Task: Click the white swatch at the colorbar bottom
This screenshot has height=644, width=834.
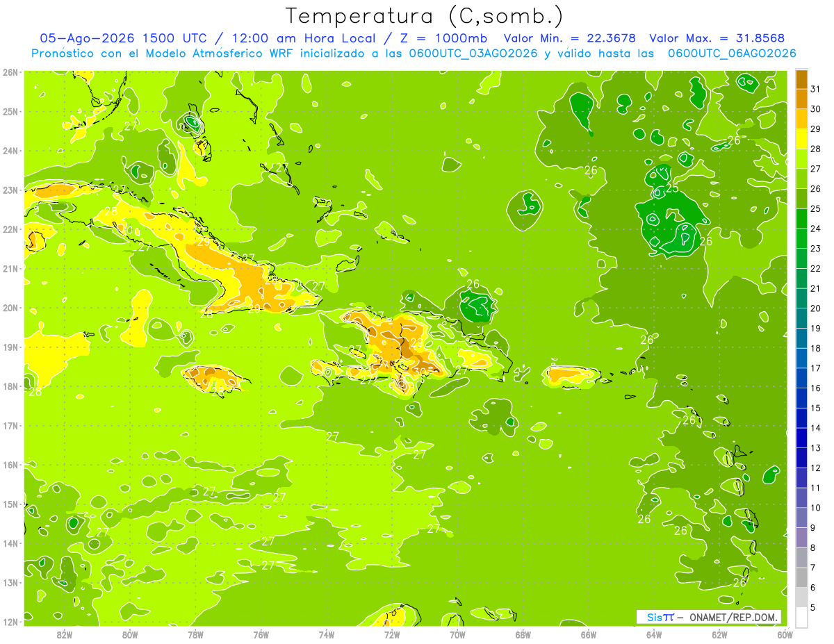Action: (x=801, y=617)
